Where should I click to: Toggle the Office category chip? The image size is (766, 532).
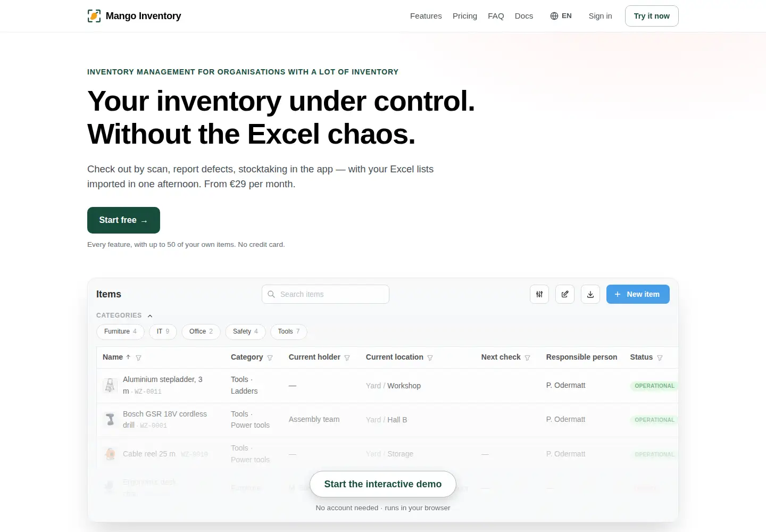(201, 331)
